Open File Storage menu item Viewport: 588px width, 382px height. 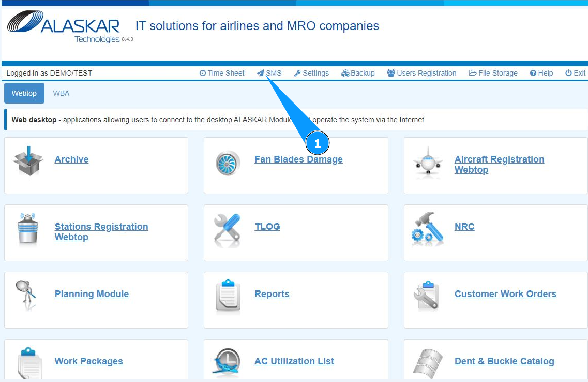point(493,73)
